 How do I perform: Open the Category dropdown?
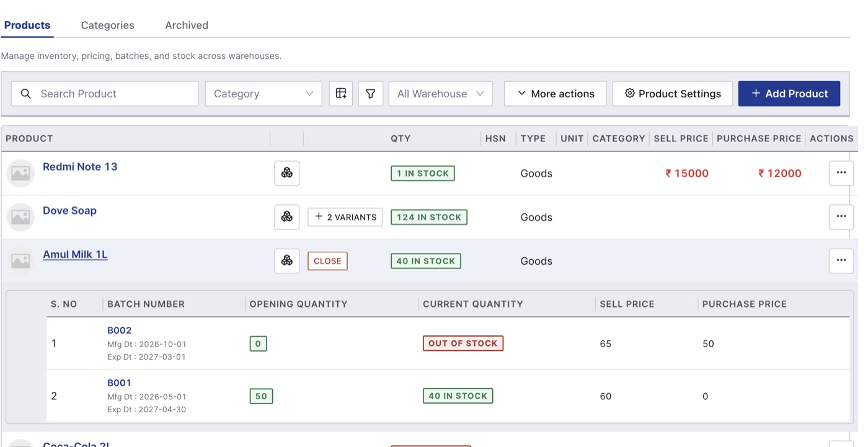[x=263, y=94]
